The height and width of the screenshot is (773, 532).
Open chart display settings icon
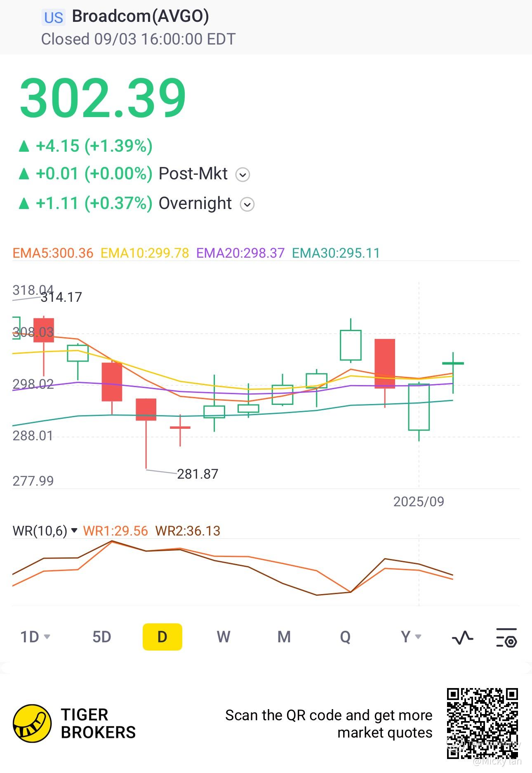click(506, 638)
